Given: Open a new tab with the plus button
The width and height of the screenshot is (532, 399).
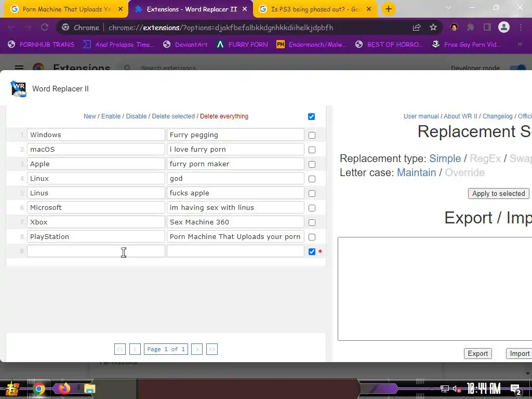Looking at the screenshot, I should (x=389, y=9).
